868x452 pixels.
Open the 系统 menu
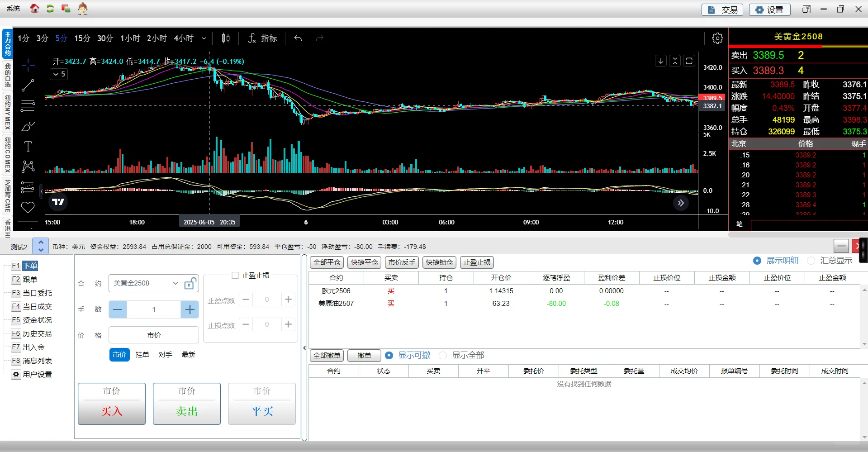point(13,9)
